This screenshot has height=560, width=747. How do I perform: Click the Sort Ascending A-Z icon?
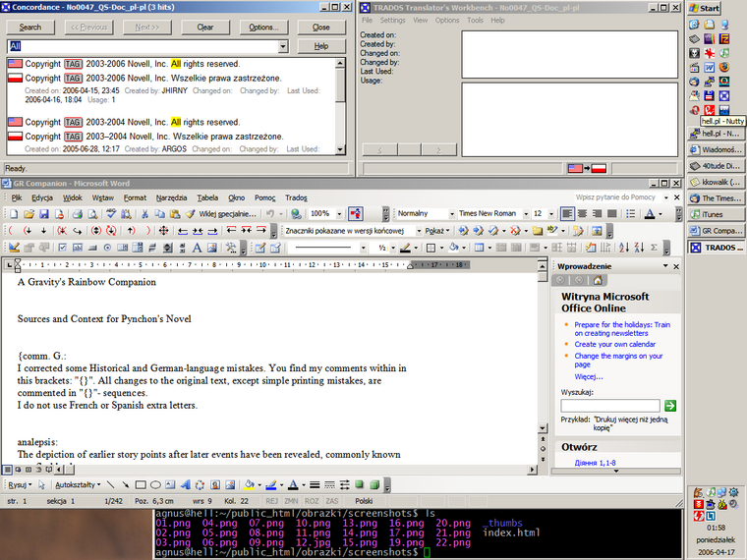pos(624,248)
